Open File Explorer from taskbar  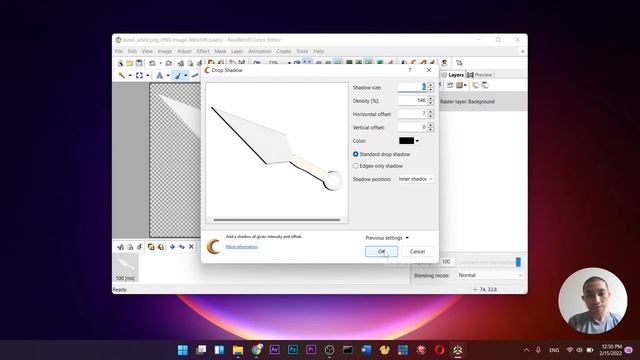[238, 350]
